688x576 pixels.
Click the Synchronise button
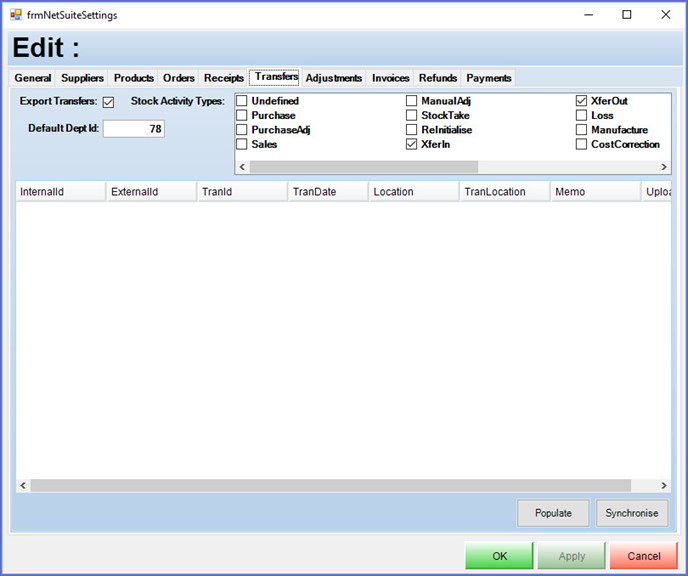[632, 513]
